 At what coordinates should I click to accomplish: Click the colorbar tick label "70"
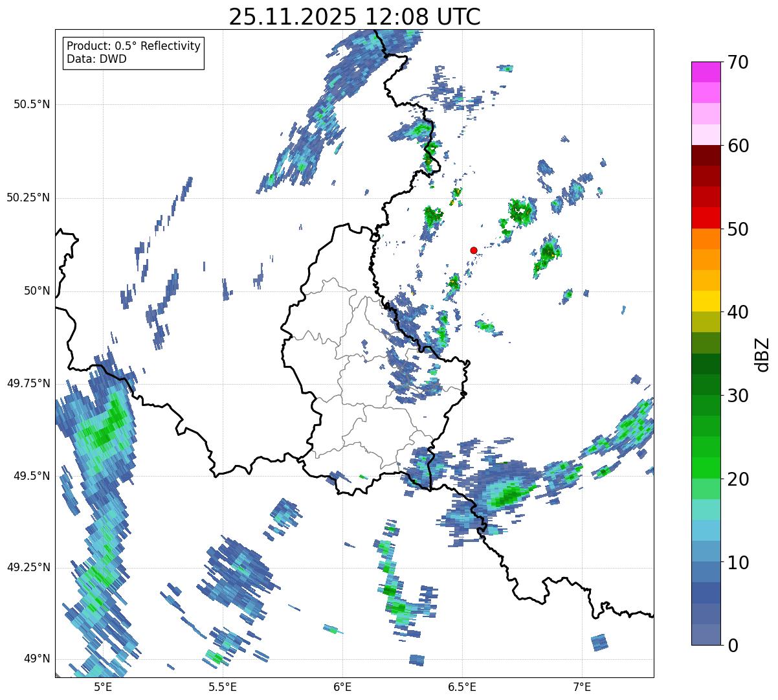[x=738, y=62]
